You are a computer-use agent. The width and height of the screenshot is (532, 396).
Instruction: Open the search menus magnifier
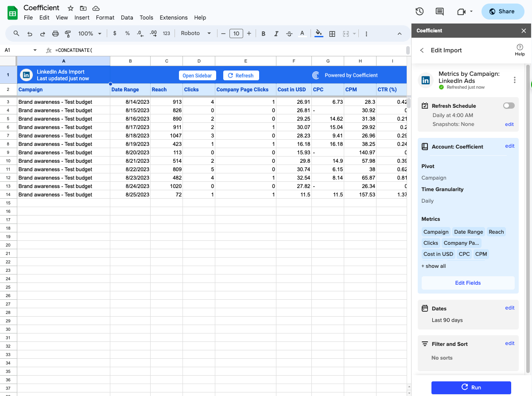16,33
